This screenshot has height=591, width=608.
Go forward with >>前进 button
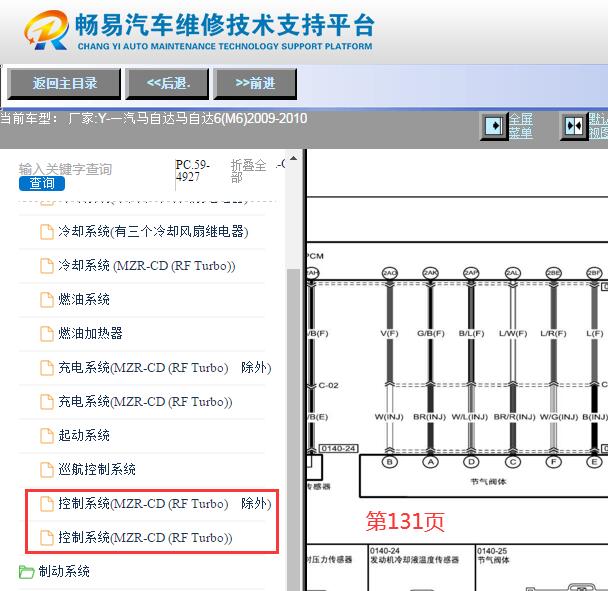point(255,84)
